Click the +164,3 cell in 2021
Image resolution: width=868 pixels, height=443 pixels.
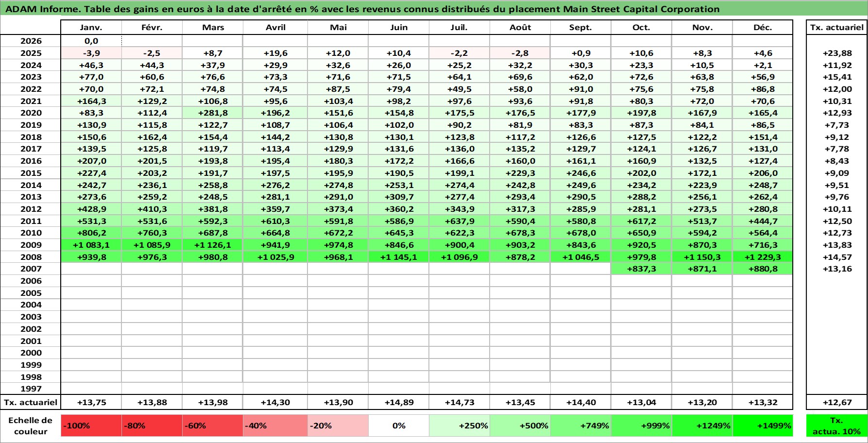pos(91,101)
